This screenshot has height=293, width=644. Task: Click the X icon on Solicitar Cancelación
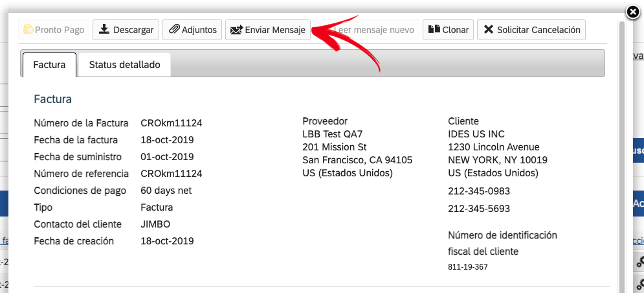(x=488, y=30)
